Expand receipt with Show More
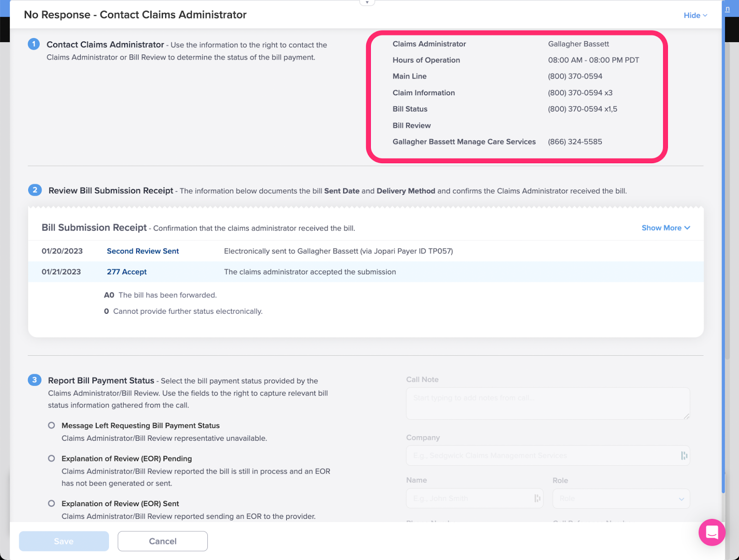The height and width of the screenshot is (560, 739). [x=666, y=228]
